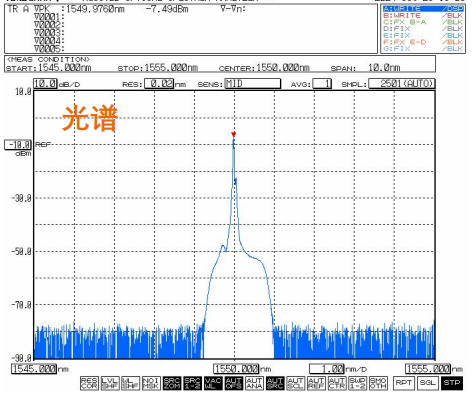
Task: Select trace A:WRITE /DSP row
Action: (x=423, y=9)
